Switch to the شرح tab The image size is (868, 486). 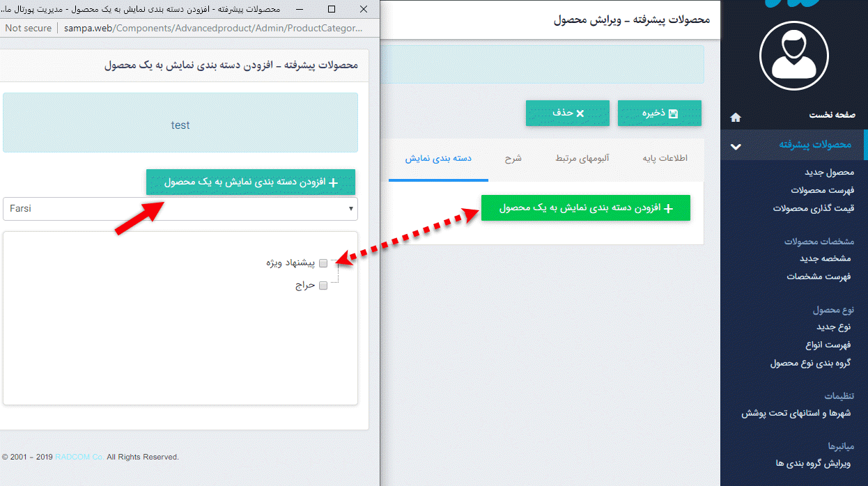coord(513,159)
